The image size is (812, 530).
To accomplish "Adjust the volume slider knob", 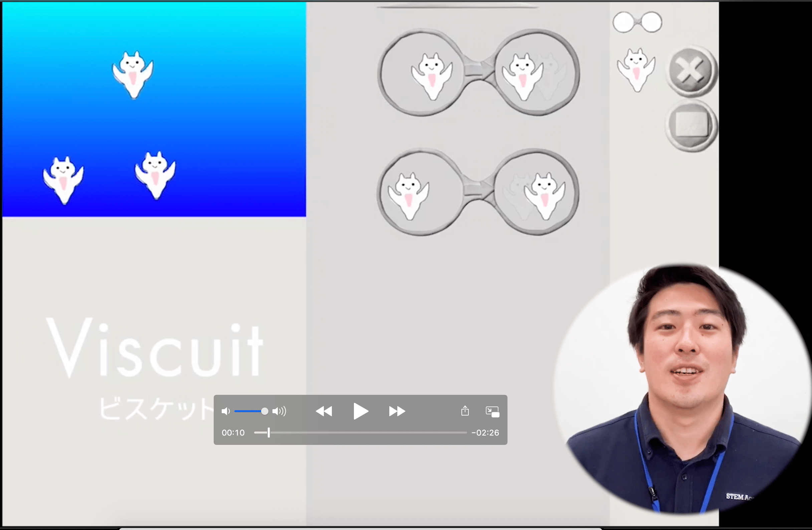I will click(264, 411).
